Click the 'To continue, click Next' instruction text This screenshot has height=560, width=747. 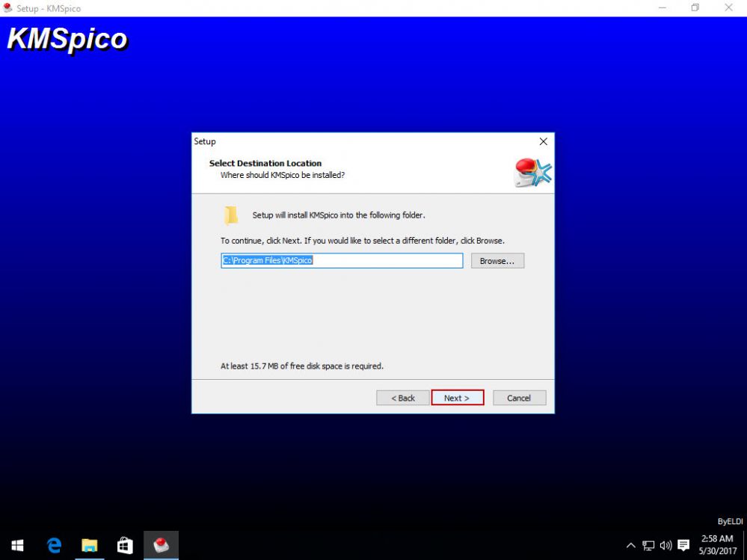click(362, 241)
